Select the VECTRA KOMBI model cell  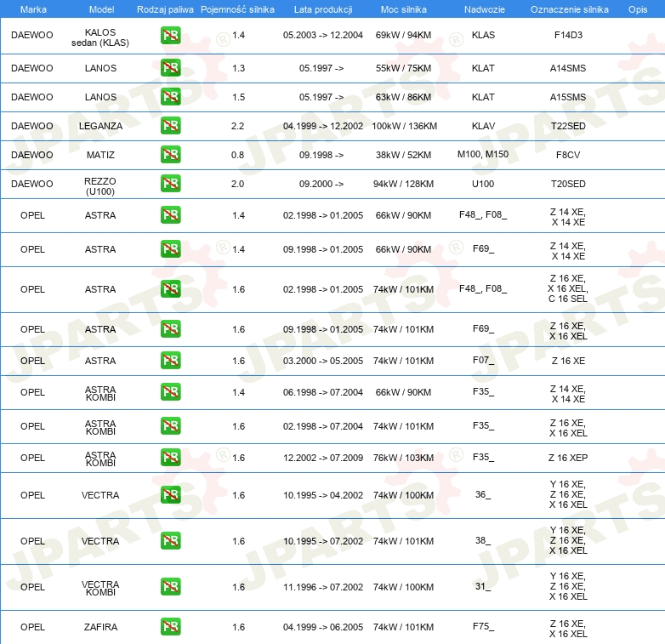tap(100, 588)
